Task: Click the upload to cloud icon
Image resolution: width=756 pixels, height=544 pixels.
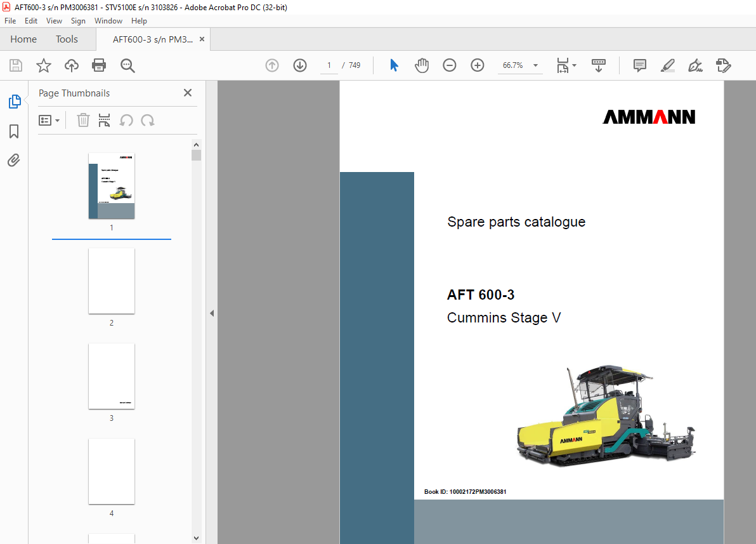Action: [x=72, y=65]
